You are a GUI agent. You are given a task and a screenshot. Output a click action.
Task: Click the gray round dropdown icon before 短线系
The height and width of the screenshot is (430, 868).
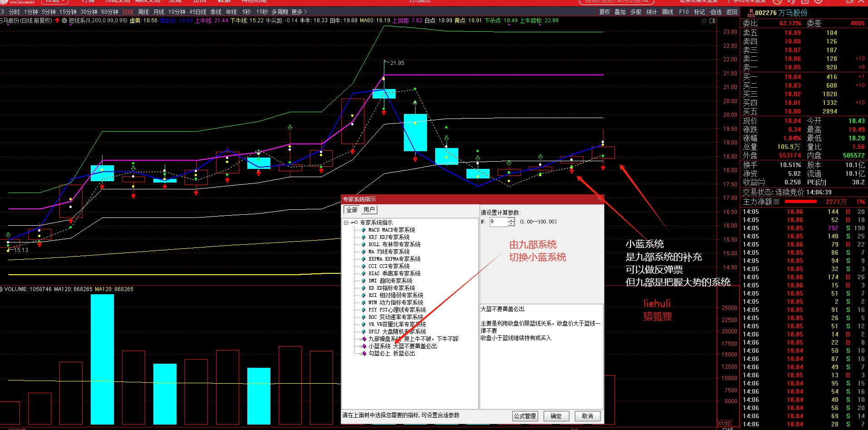point(64,20)
